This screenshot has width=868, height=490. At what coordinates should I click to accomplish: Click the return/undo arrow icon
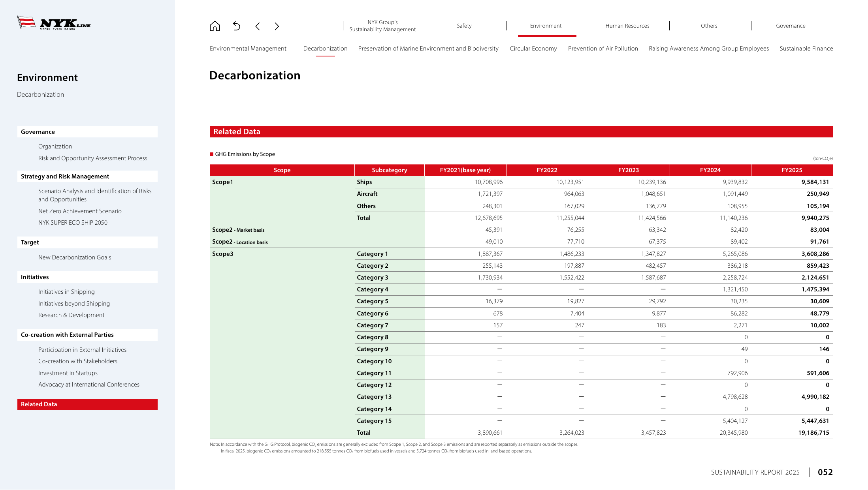pos(236,26)
